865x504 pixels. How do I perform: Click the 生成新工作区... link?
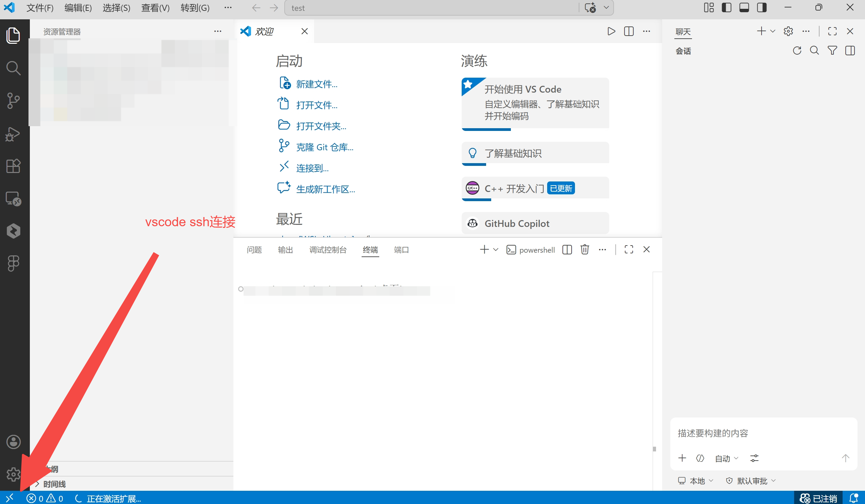(325, 189)
